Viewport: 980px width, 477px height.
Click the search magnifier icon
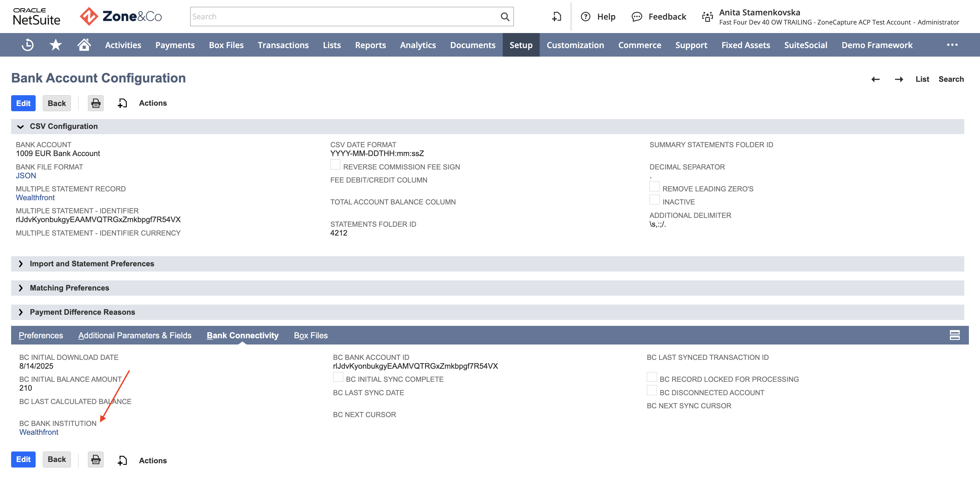(x=505, y=17)
